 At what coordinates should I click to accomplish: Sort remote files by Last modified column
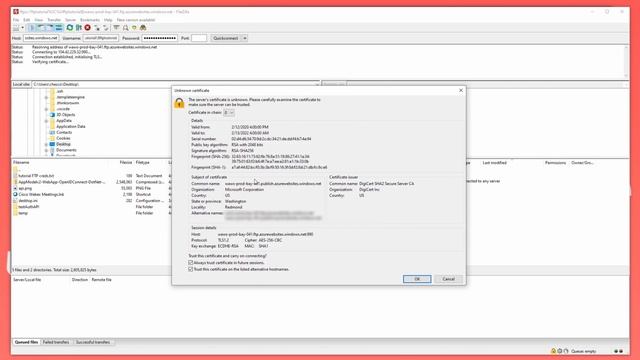[495, 162]
